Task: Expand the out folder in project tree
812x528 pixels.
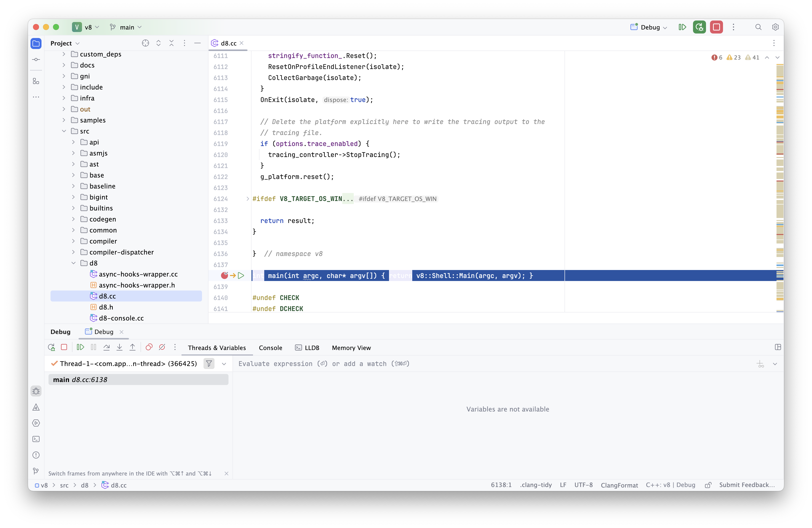Action: [x=64, y=109]
